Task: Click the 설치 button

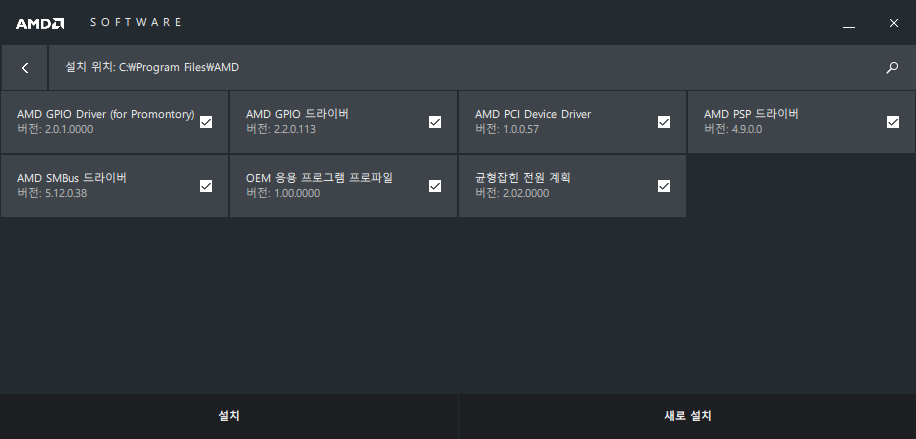Action: pos(229,416)
